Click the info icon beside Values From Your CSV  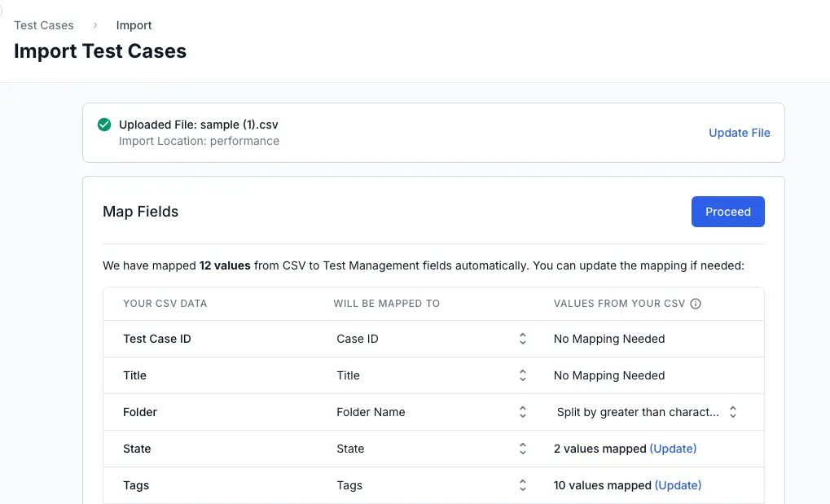[x=696, y=304]
